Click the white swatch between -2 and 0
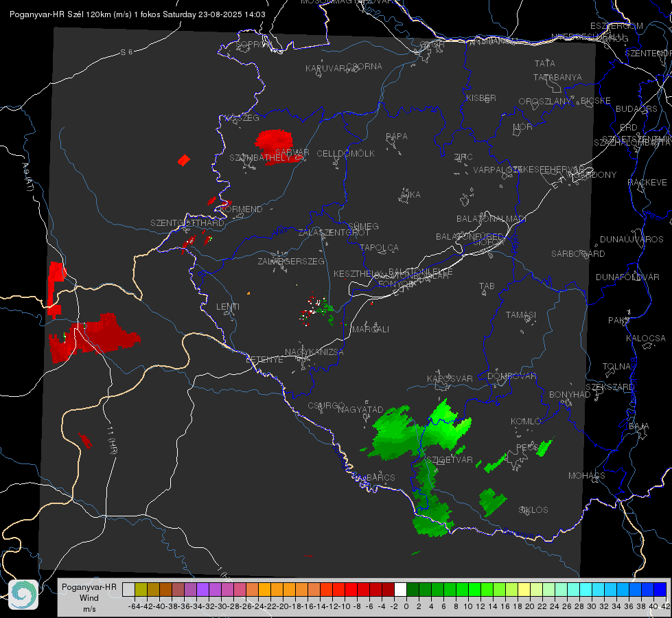This screenshot has width=672, height=618. coord(400,589)
